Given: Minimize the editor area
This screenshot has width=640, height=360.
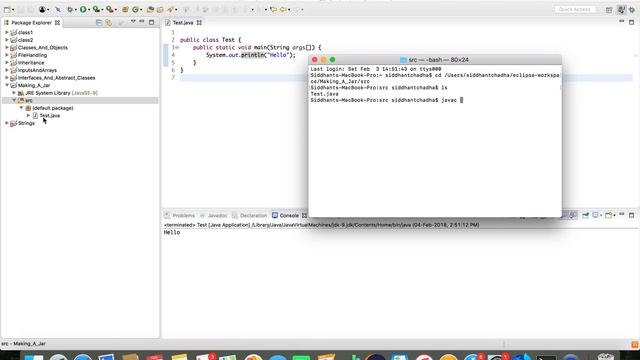Looking at the screenshot, I should [x=622, y=21].
